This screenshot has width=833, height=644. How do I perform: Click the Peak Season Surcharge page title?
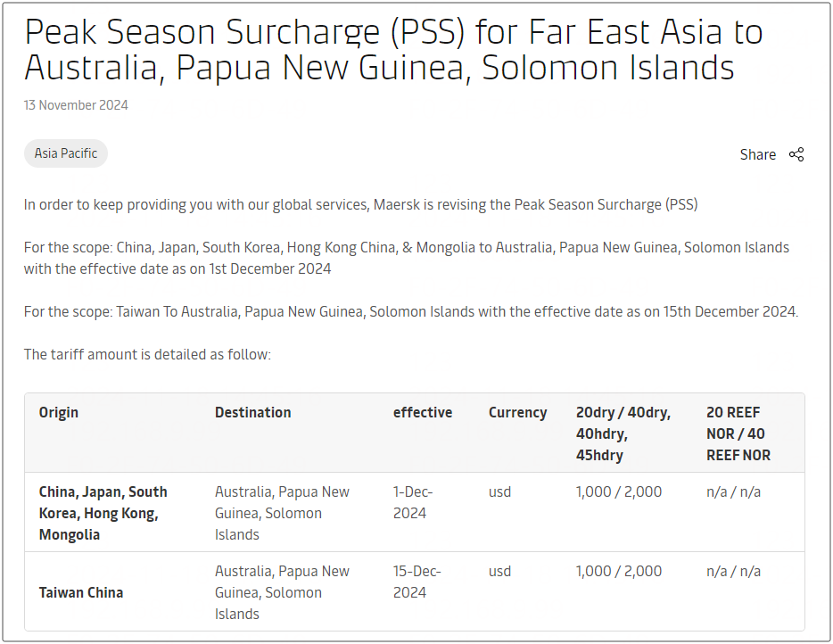point(392,50)
